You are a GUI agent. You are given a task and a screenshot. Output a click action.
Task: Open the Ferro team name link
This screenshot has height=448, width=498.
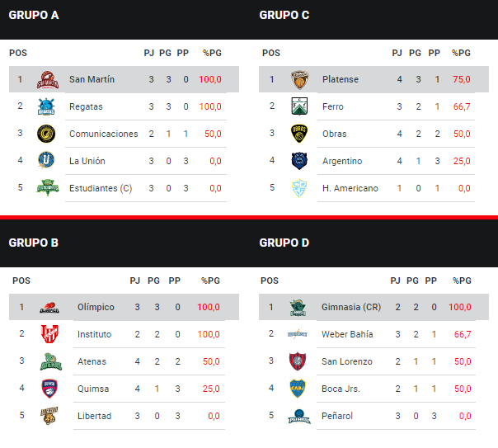tap(333, 106)
